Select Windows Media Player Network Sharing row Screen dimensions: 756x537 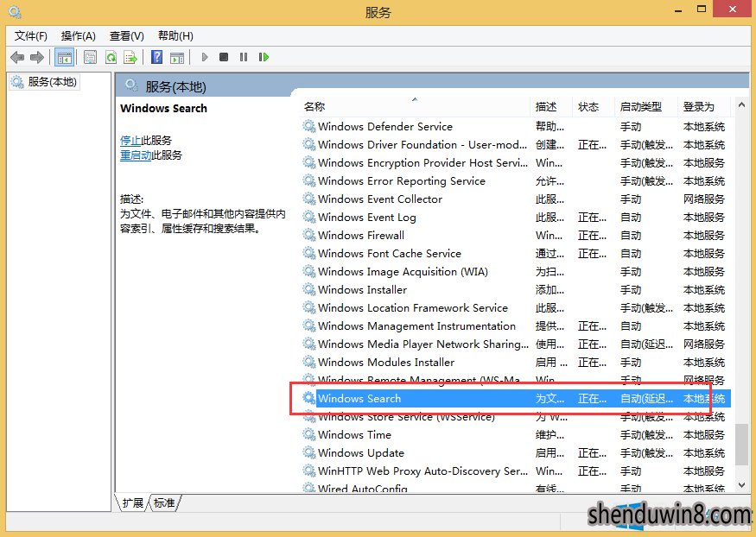click(516, 344)
